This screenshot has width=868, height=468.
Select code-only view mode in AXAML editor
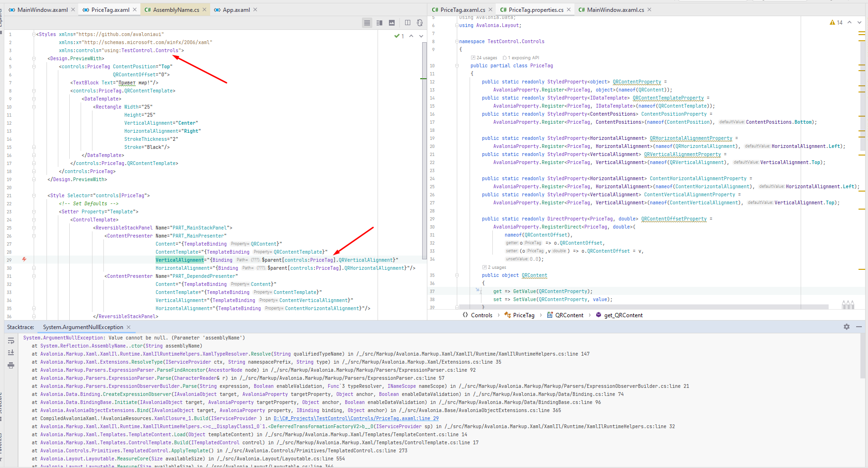tap(367, 22)
